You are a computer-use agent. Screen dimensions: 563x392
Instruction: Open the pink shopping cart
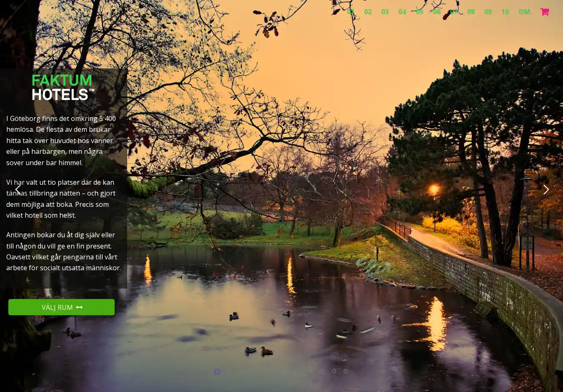coord(544,12)
